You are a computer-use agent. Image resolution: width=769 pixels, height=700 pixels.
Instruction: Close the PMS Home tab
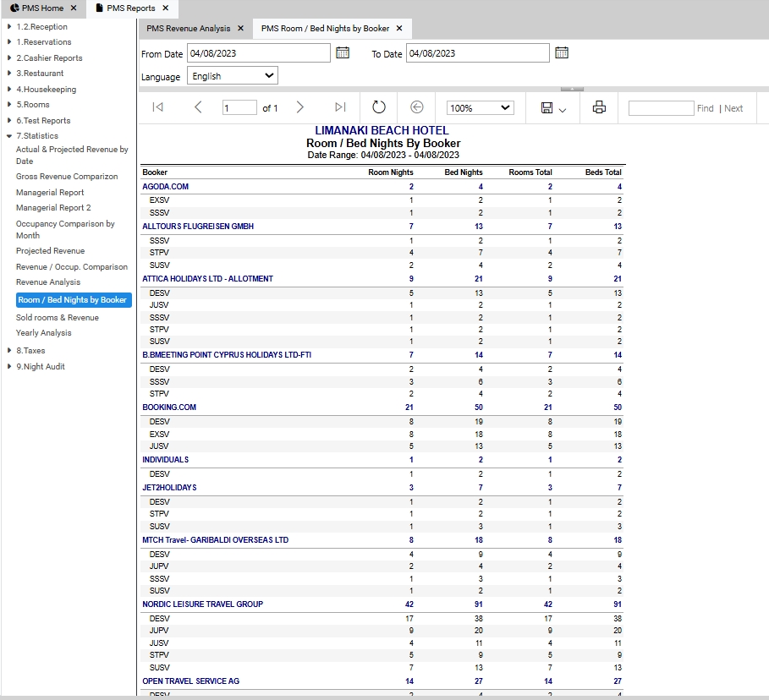[74, 8]
